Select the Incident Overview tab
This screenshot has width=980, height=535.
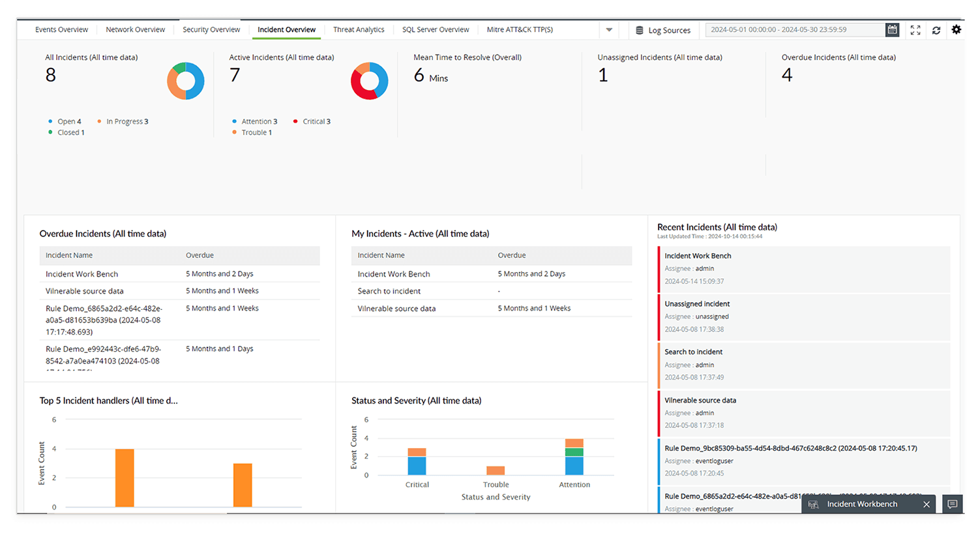click(286, 29)
